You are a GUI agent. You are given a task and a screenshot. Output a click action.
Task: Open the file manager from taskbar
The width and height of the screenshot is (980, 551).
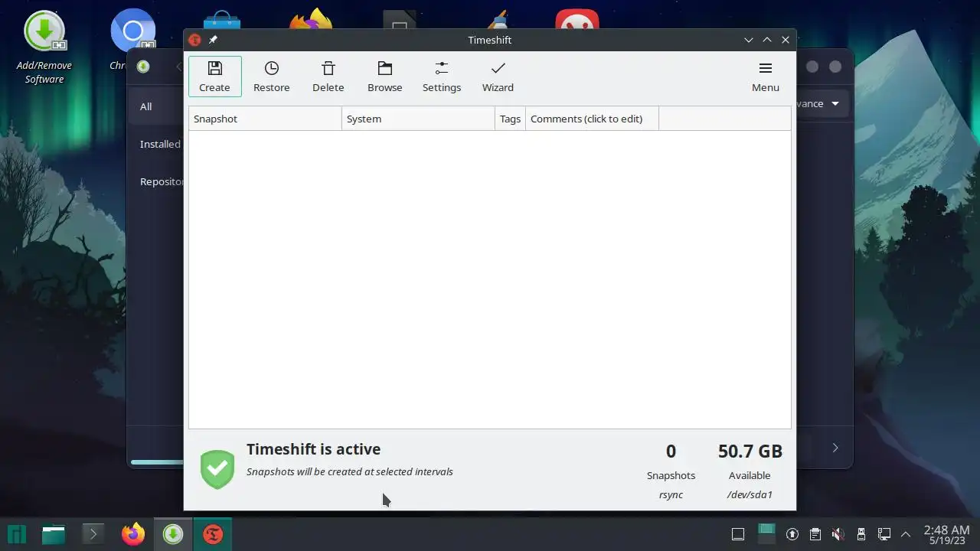click(x=54, y=533)
